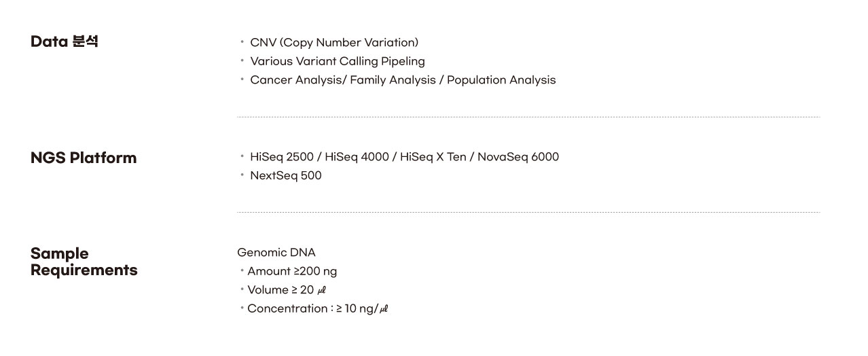Select the 'NGS Platform' heading

click(84, 158)
